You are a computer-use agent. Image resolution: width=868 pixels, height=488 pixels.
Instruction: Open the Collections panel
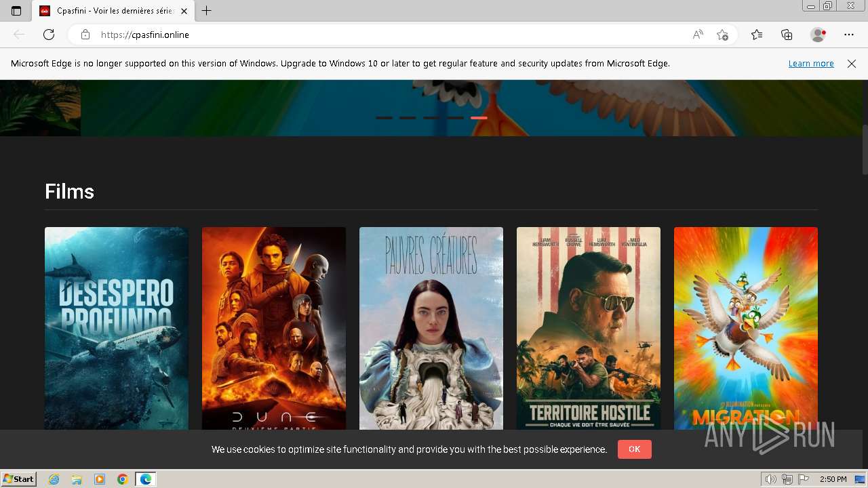coord(787,35)
